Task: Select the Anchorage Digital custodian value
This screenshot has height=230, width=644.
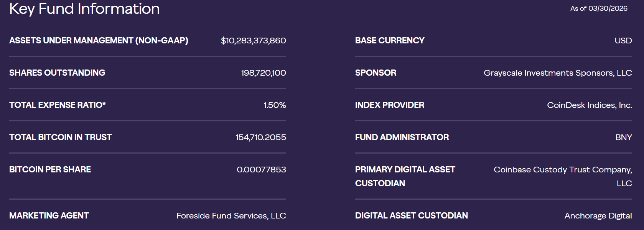Action: click(x=598, y=216)
